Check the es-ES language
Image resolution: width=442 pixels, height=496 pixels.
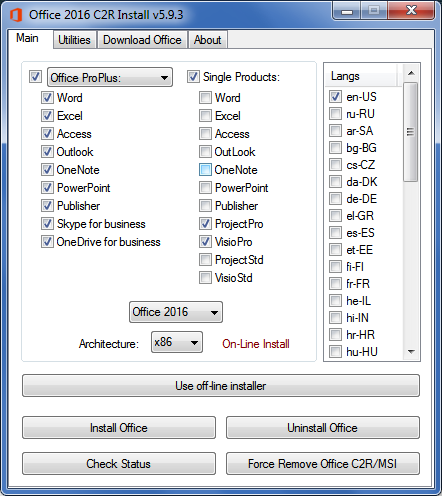pos(335,233)
